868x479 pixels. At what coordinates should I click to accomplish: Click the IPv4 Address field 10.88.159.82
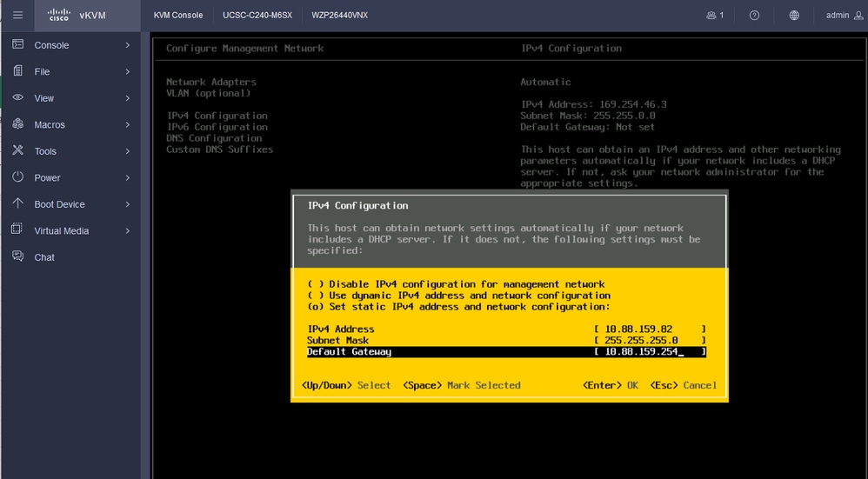[x=650, y=329]
